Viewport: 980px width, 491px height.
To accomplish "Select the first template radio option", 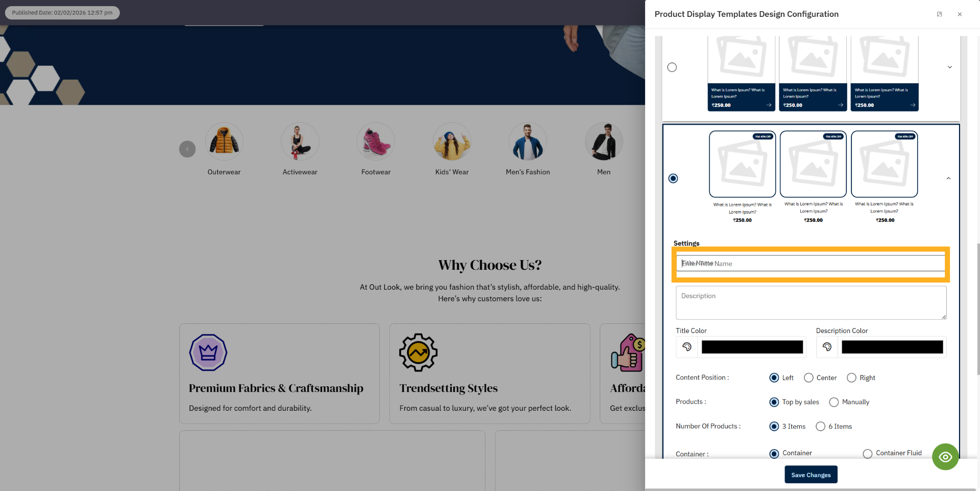I will coord(672,67).
